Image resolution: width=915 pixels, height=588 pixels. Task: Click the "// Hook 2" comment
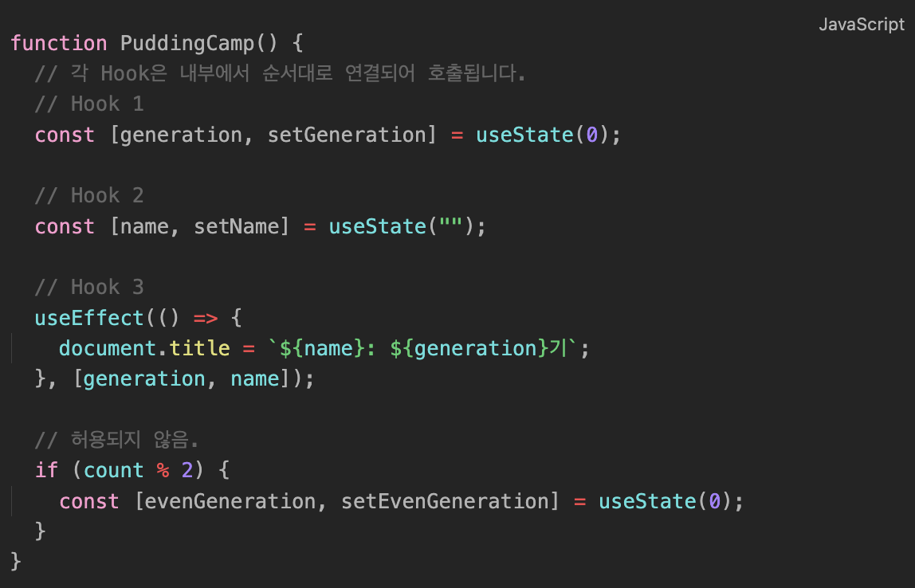(x=89, y=196)
